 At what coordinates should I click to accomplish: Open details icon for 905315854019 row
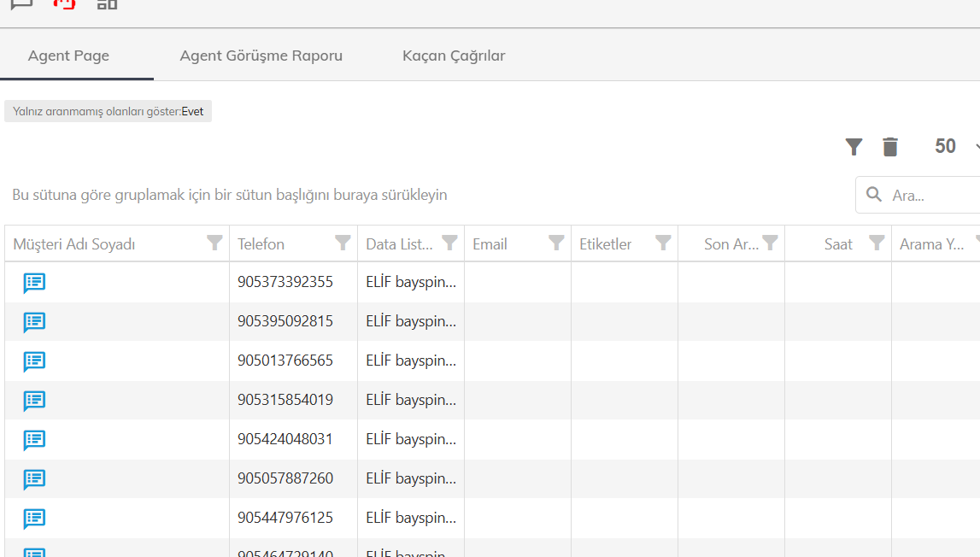[x=34, y=401]
